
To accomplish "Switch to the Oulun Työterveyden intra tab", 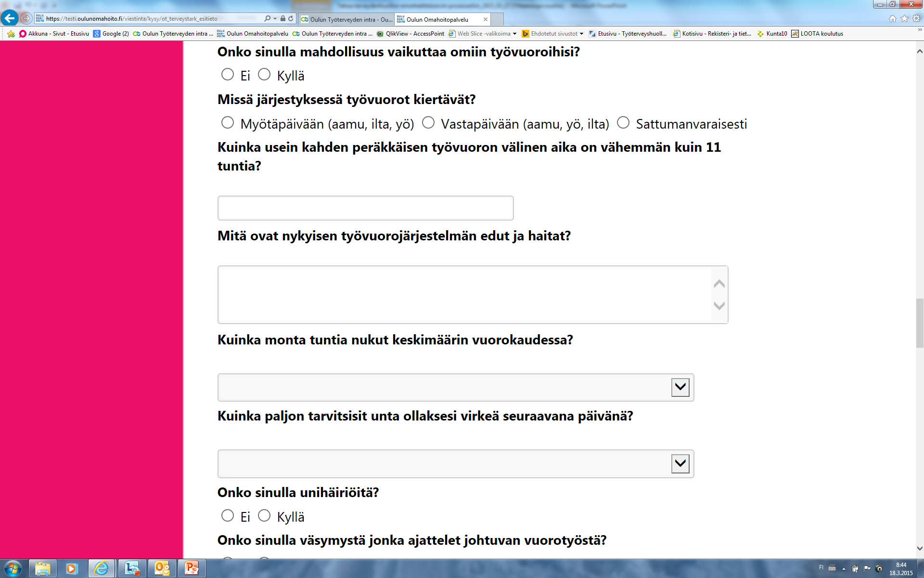I will (x=346, y=19).
